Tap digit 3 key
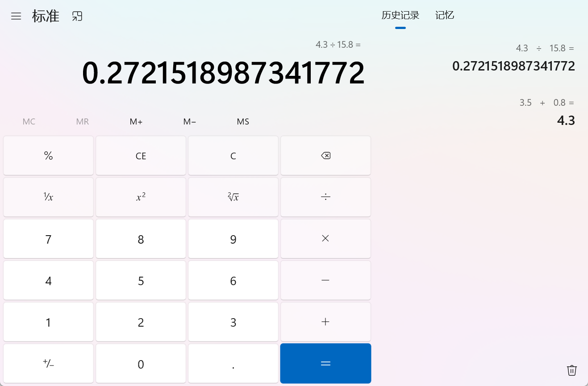 tap(233, 322)
